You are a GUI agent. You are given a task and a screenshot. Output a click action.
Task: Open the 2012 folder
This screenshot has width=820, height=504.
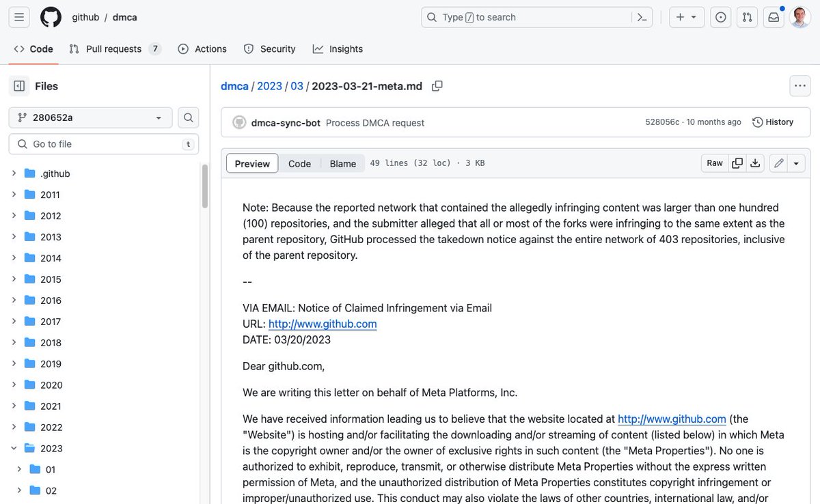[x=51, y=216]
